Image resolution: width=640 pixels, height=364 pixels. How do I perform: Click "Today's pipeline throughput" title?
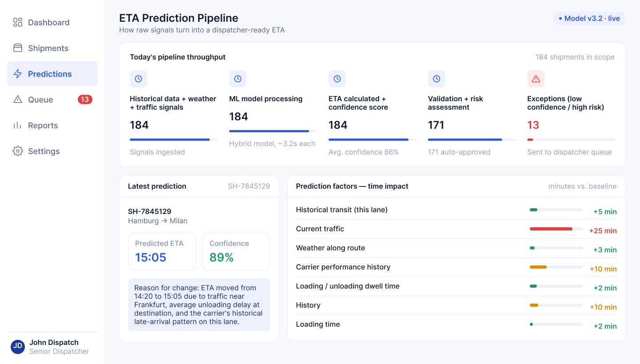point(178,57)
